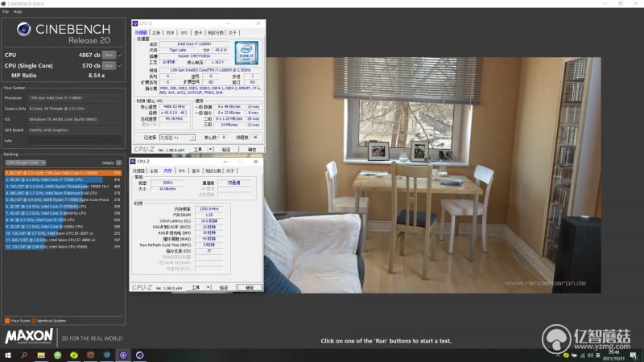Click the Info input field in Your System
644x362 pixels.
pos(75,141)
